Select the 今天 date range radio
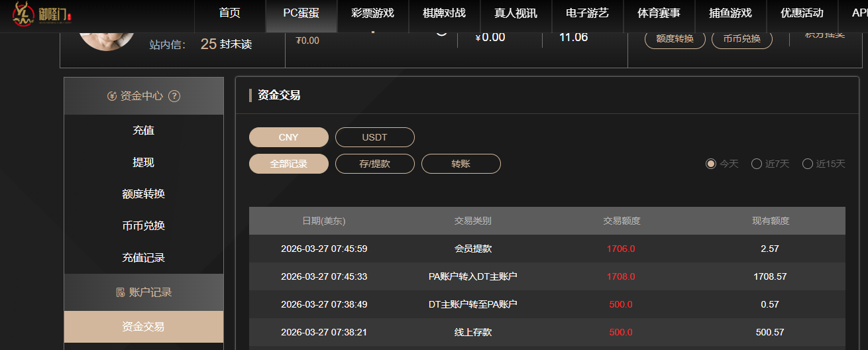868x350 pixels. coord(711,164)
